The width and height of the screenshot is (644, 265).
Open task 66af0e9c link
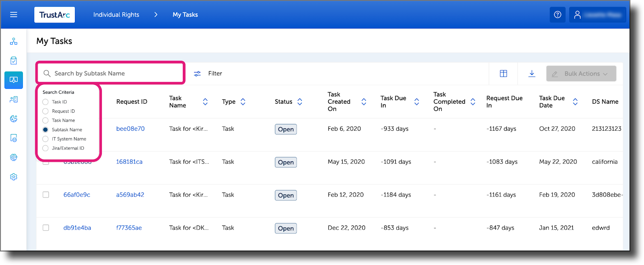77,195
